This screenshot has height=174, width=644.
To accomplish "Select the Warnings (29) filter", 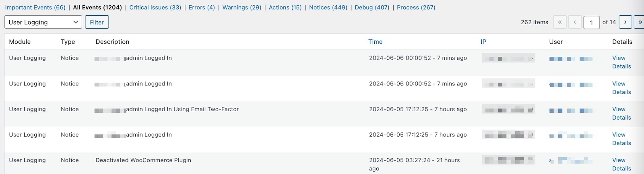I will pos(242,7).
